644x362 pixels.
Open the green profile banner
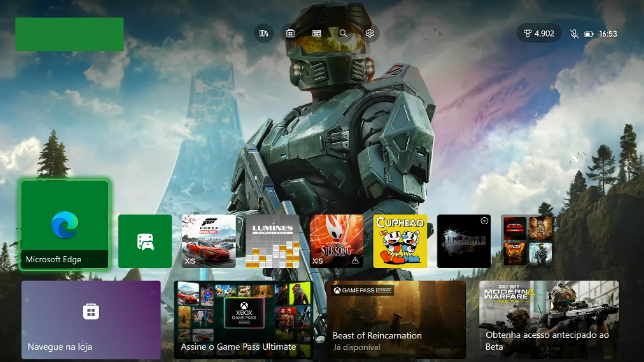point(69,34)
